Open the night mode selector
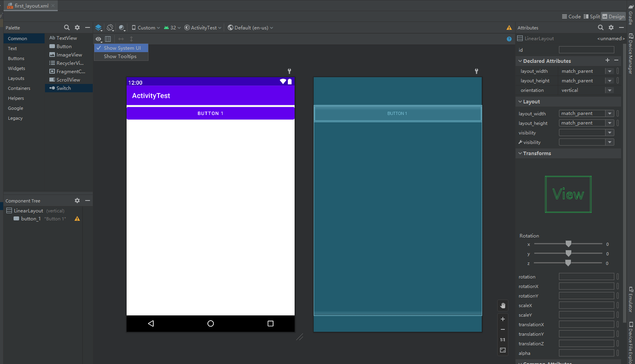Viewport: 635px width, 364px height. point(122,28)
